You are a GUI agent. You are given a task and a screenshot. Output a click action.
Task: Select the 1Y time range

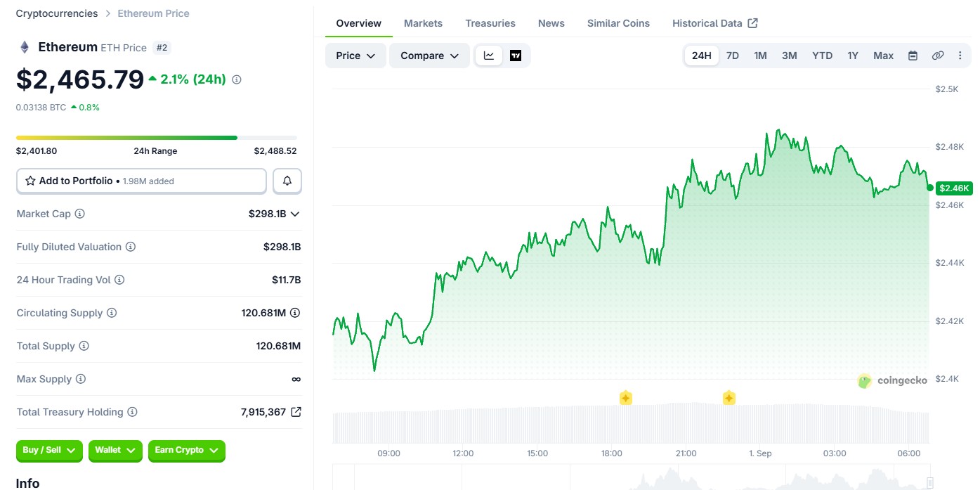(x=852, y=56)
